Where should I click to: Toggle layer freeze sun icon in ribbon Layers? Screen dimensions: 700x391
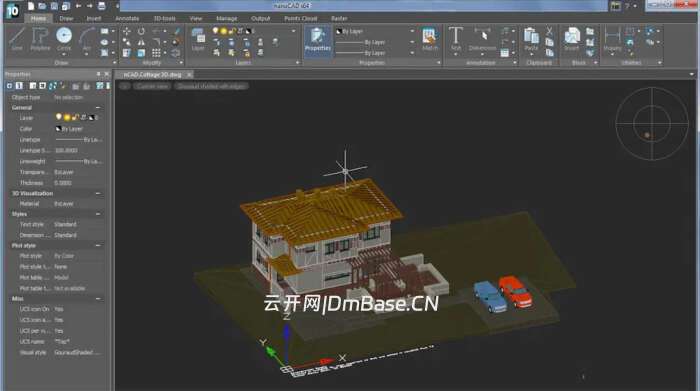point(223,31)
